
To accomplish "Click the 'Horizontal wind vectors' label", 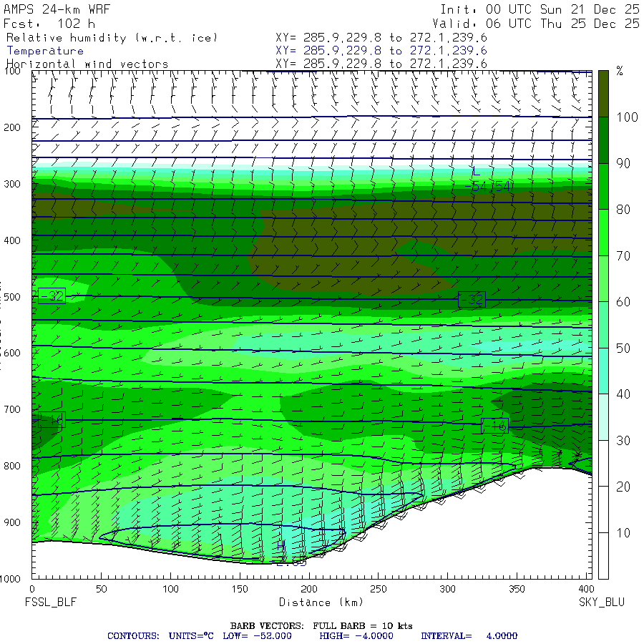I will coord(87,64).
